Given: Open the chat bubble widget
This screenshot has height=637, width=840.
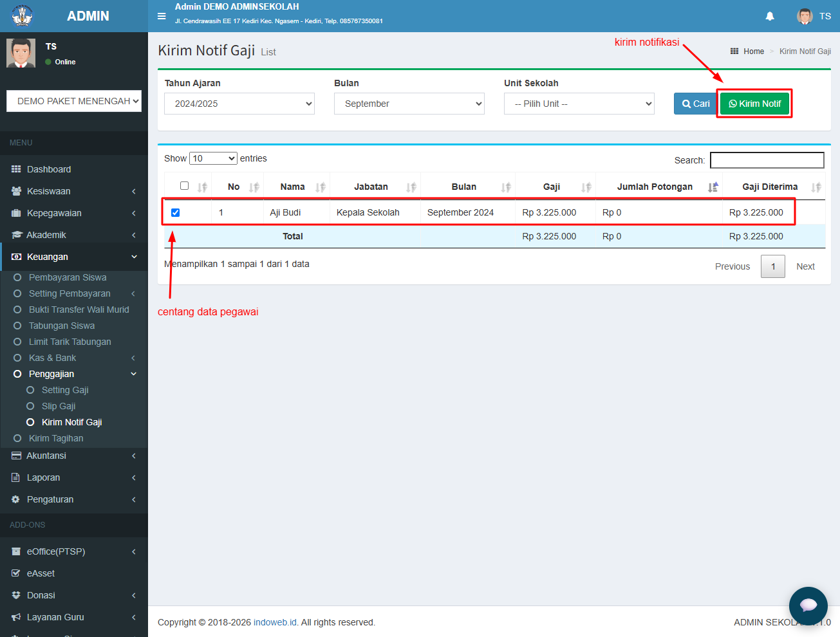Looking at the screenshot, I should click(808, 605).
